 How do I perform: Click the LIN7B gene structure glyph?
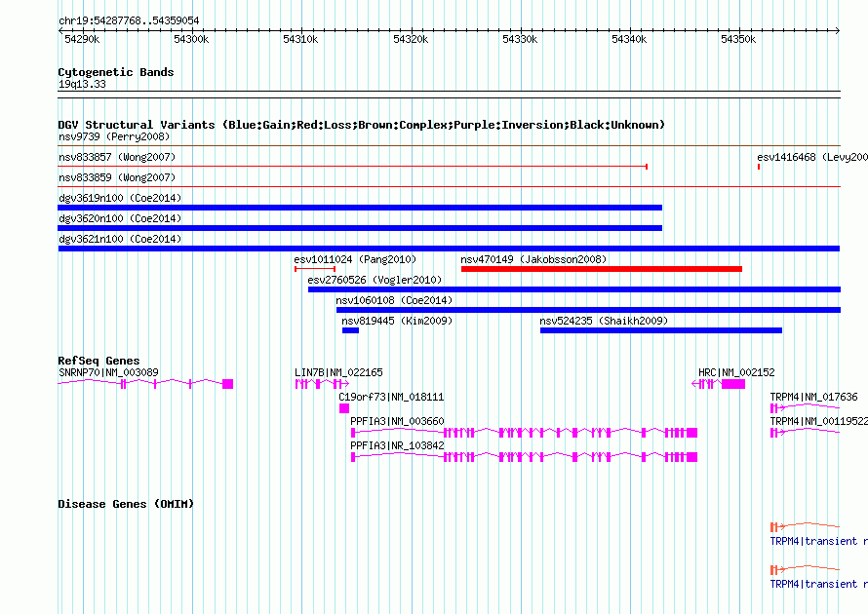(x=322, y=383)
